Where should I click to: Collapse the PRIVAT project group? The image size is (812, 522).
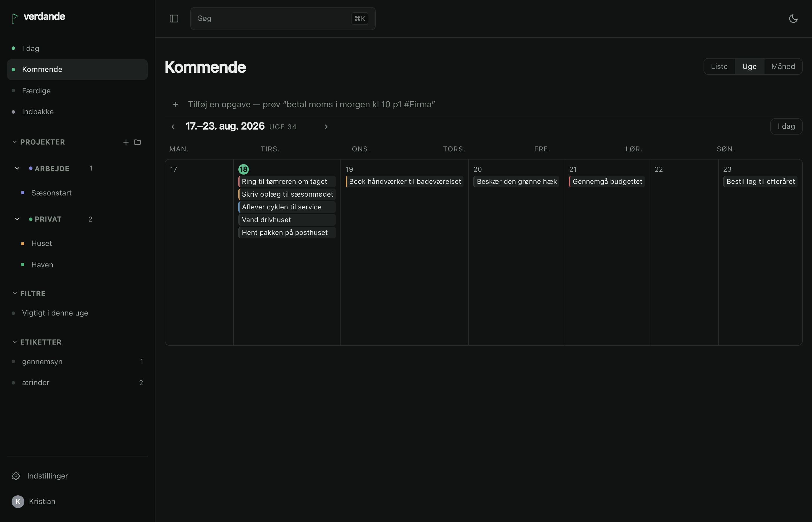coord(17,219)
